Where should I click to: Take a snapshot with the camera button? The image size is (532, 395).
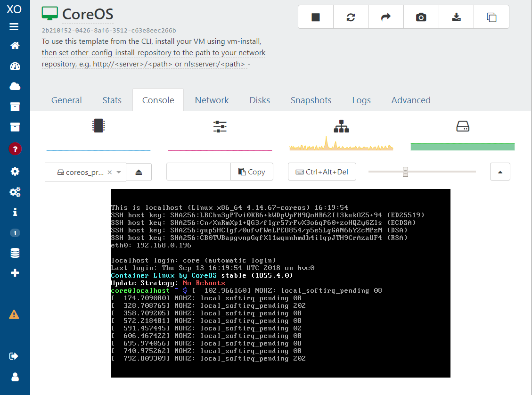click(x=421, y=17)
